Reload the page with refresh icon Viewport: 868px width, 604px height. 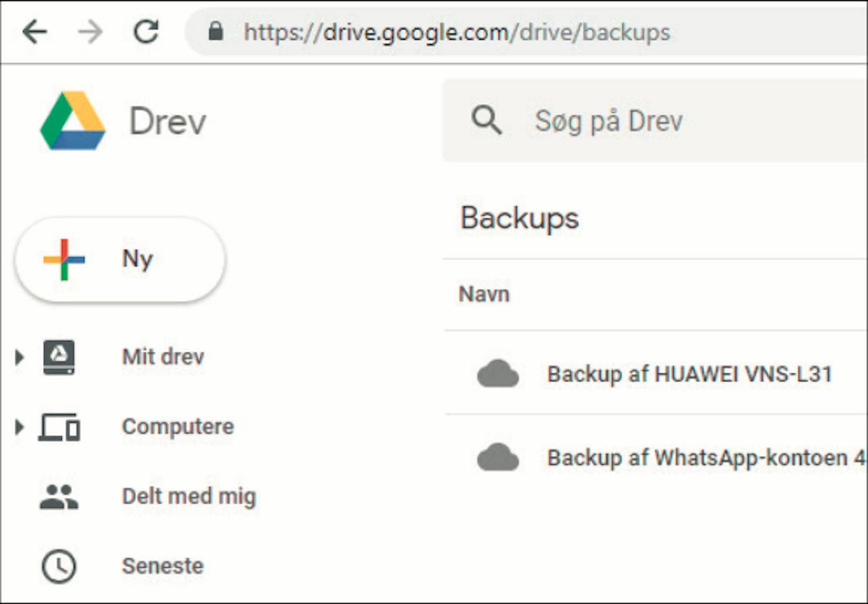click(x=146, y=32)
